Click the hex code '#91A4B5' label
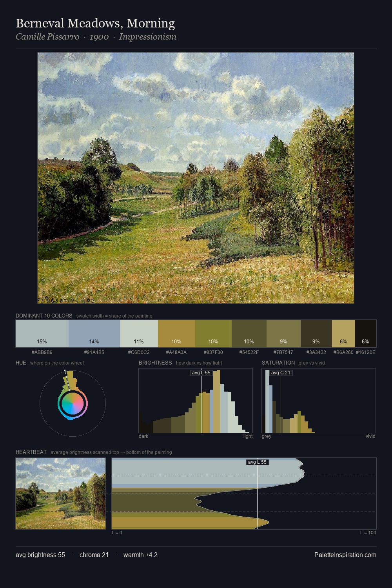This screenshot has height=588, width=392. [x=94, y=352]
